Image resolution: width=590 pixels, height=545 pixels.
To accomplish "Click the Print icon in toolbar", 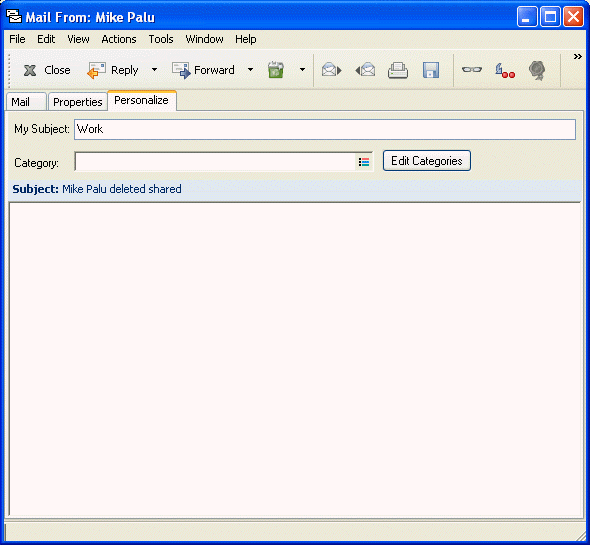I will [x=398, y=70].
